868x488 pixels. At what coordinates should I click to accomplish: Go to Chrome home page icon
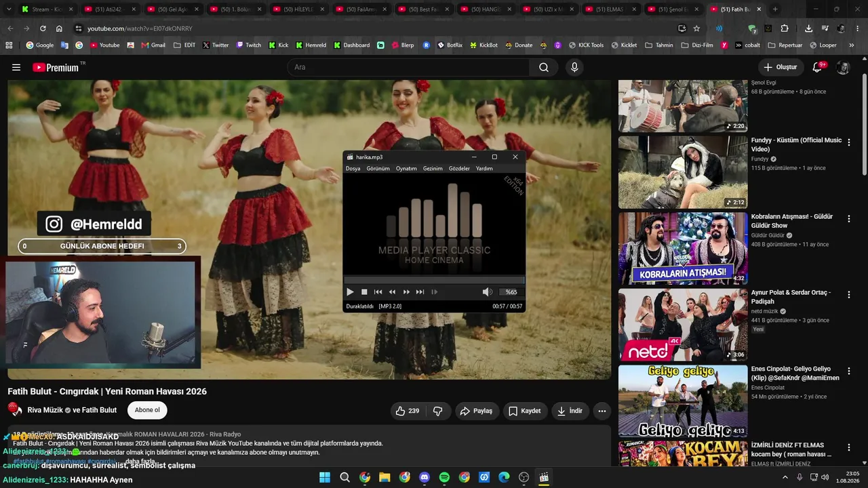pos(59,28)
